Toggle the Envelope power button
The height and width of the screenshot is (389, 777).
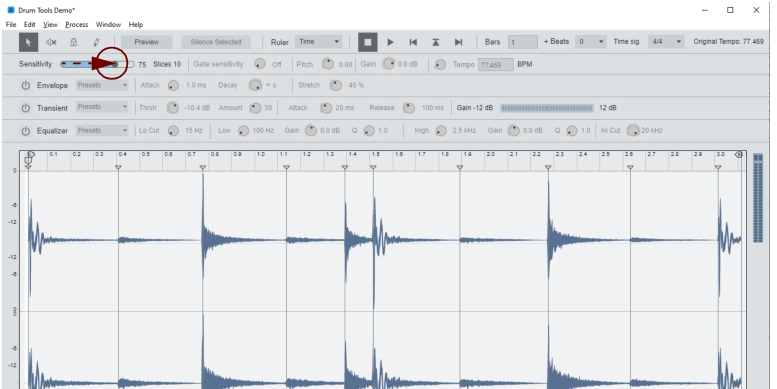25,85
